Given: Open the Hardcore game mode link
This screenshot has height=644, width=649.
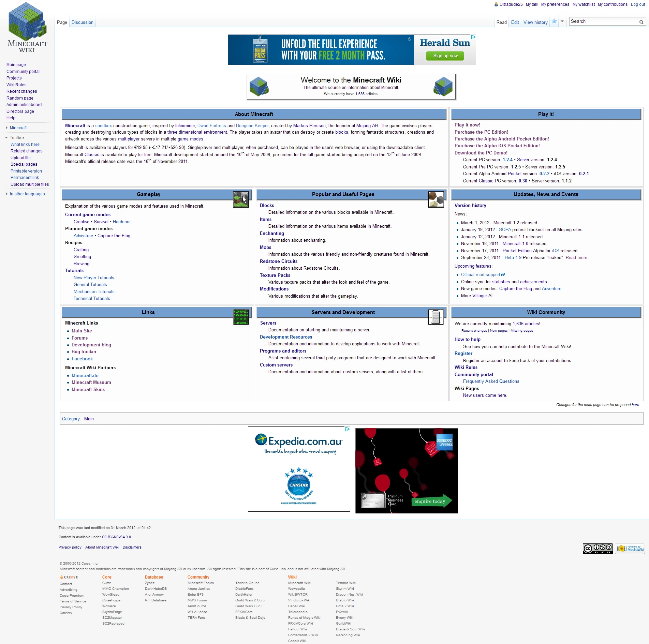Looking at the screenshot, I should tap(122, 222).
